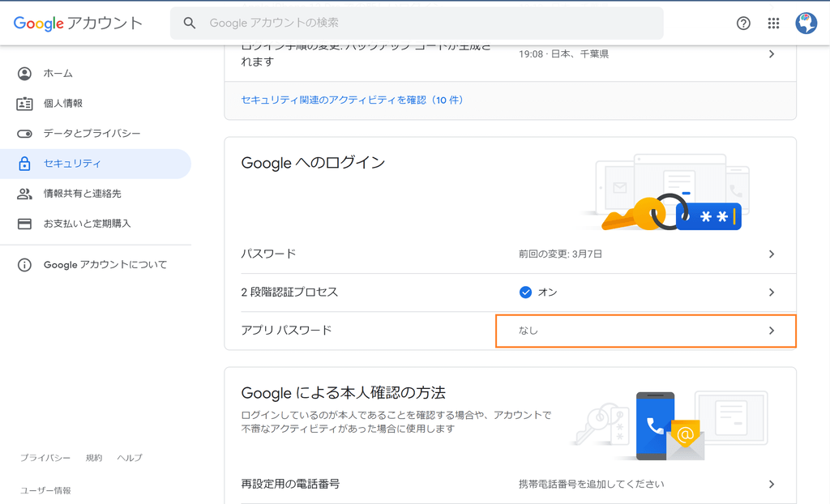Open the help question mark icon
The height and width of the screenshot is (504, 830).
(743, 23)
